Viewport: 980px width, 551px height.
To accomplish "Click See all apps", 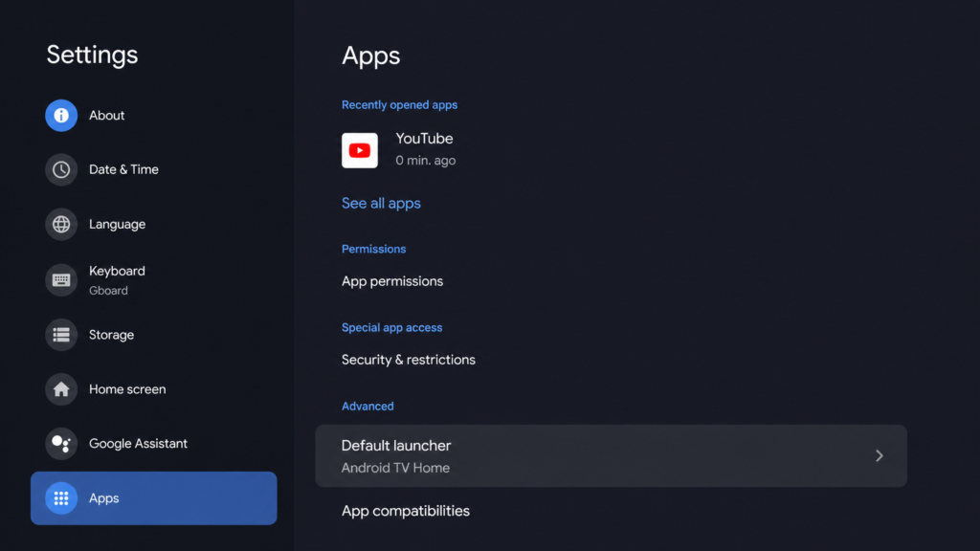I will (381, 203).
